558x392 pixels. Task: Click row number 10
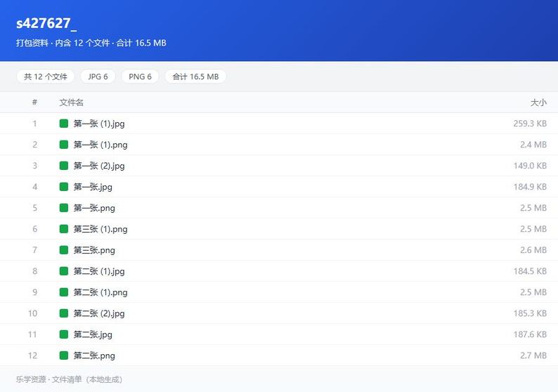point(32,313)
